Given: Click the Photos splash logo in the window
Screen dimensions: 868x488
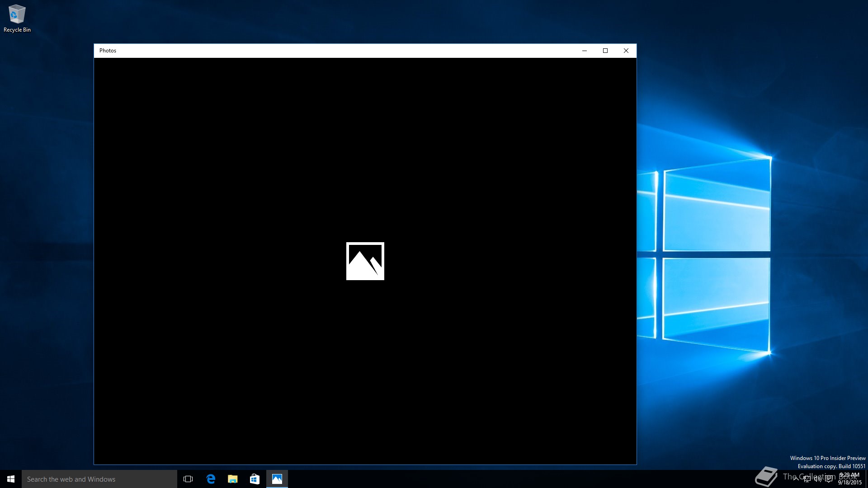Looking at the screenshot, I should (365, 261).
